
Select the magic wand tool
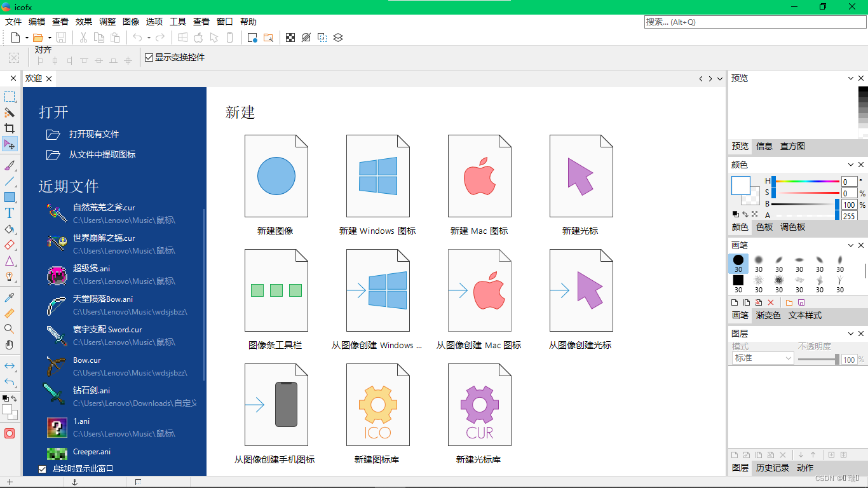click(10, 112)
